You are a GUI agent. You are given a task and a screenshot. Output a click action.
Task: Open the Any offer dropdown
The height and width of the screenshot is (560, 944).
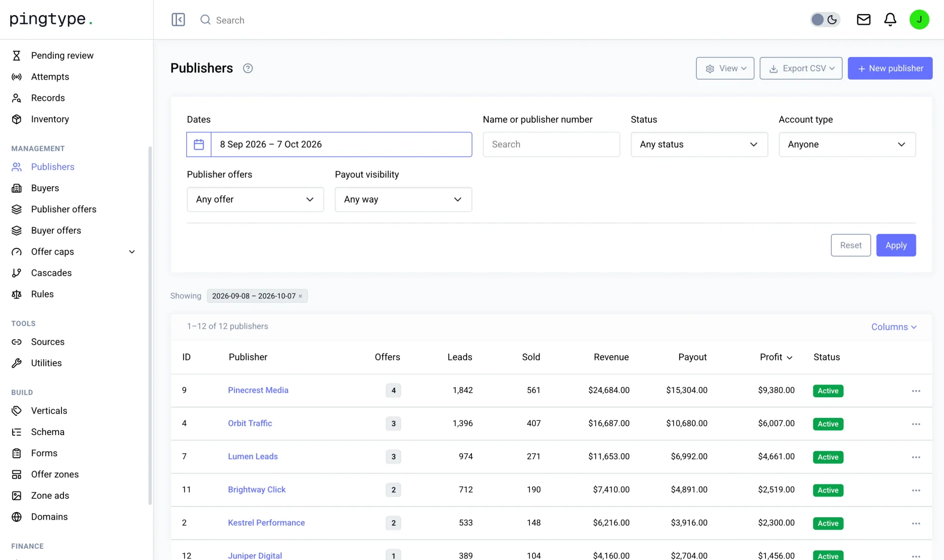[x=255, y=200]
